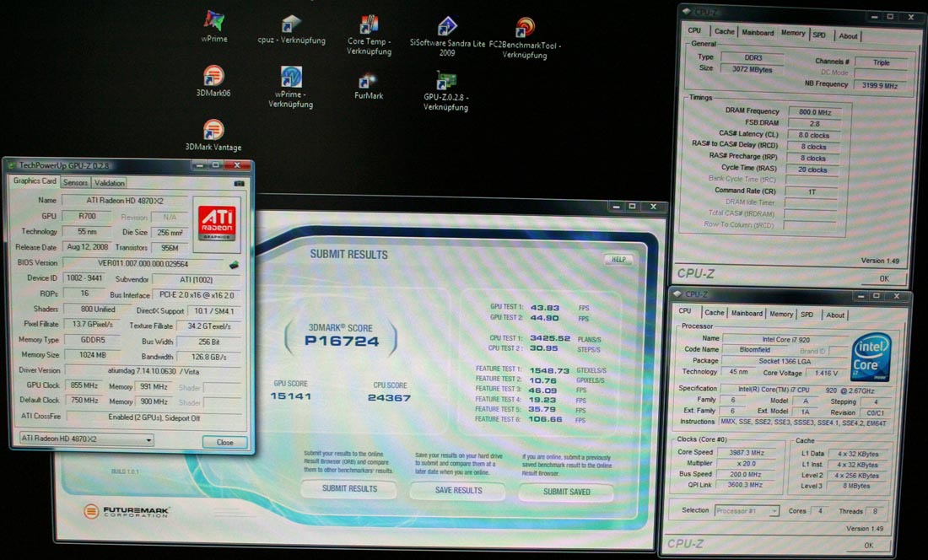Click the BIOS Version field in GPU-Z

[x=143, y=264]
